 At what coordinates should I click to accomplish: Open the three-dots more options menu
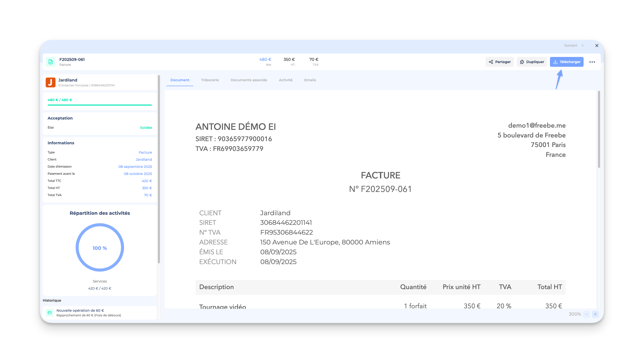tap(592, 62)
